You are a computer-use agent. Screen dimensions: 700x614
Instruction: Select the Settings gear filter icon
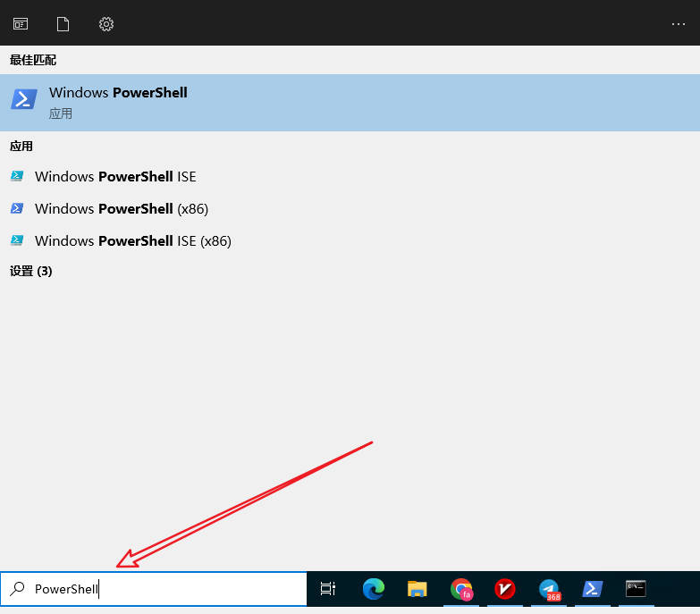[106, 24]
